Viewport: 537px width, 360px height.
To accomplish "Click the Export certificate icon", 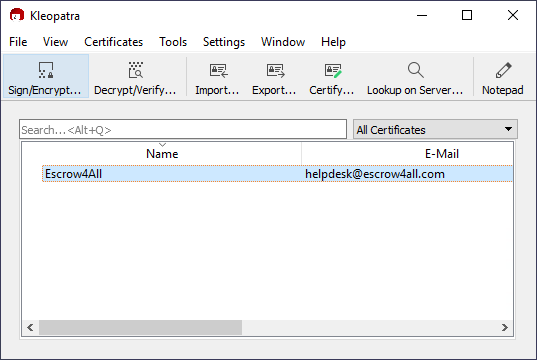I will coord(275,71).
